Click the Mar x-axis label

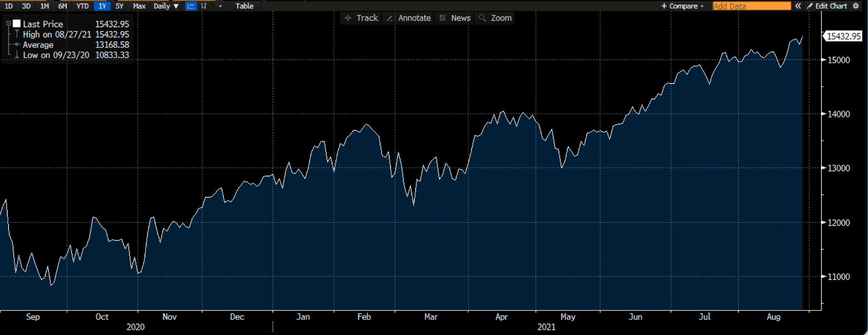(431, 317)
